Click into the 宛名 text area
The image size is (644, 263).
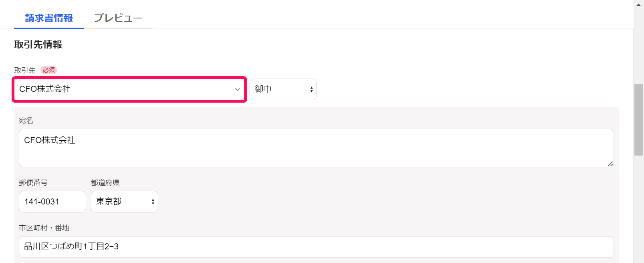[316, 148]
